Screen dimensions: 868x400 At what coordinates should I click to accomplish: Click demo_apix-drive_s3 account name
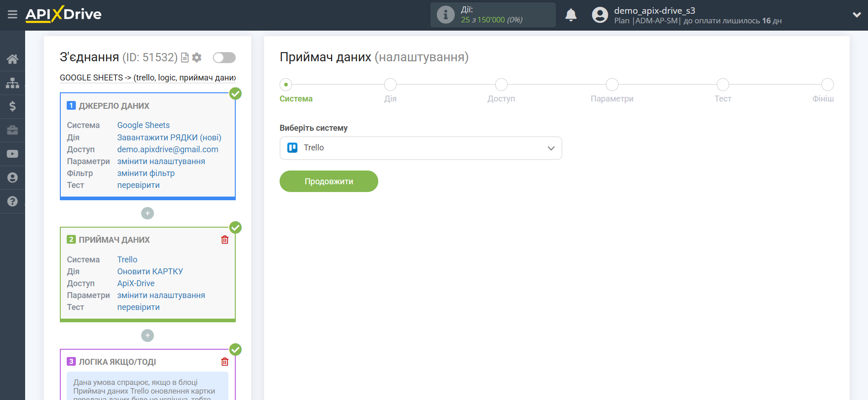[654, 11]
